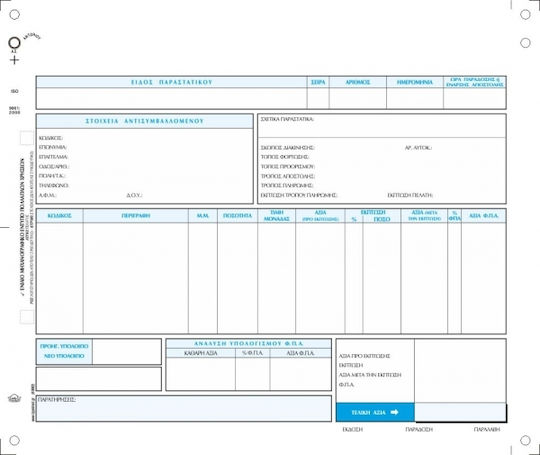
Task: Click the ΕΠΩΝΥΜΙΑ field line
Action: pyautogui.click(x=145, y=147)
